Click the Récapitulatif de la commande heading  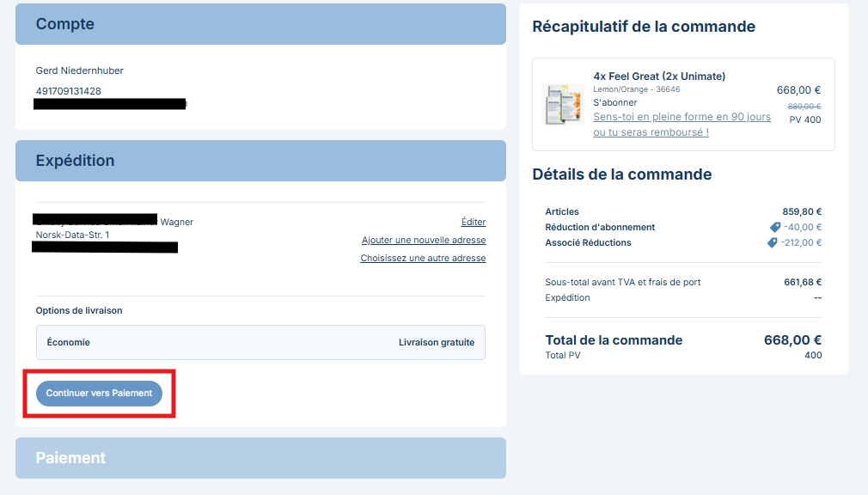click(644, 27)
